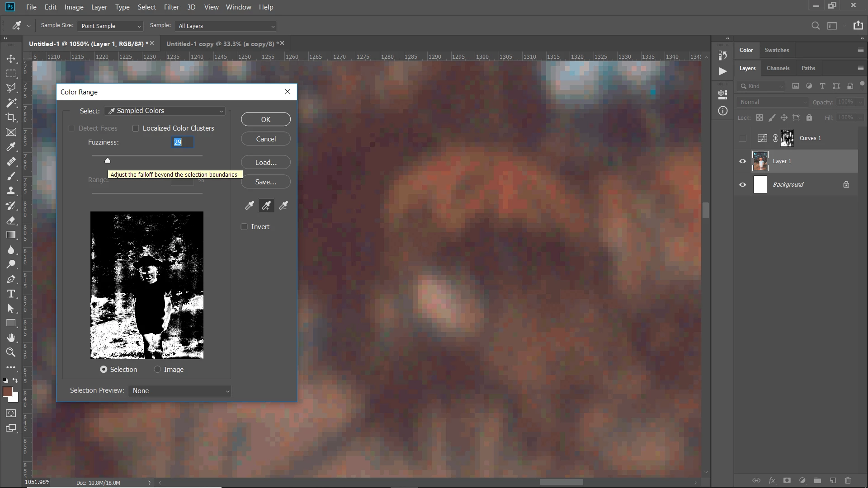Open the Sampled Colors select dropdown

pos(165,111)
